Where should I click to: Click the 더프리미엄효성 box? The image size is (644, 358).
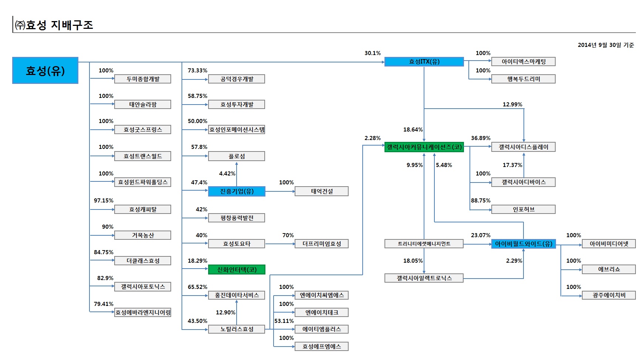pos(322,244)
